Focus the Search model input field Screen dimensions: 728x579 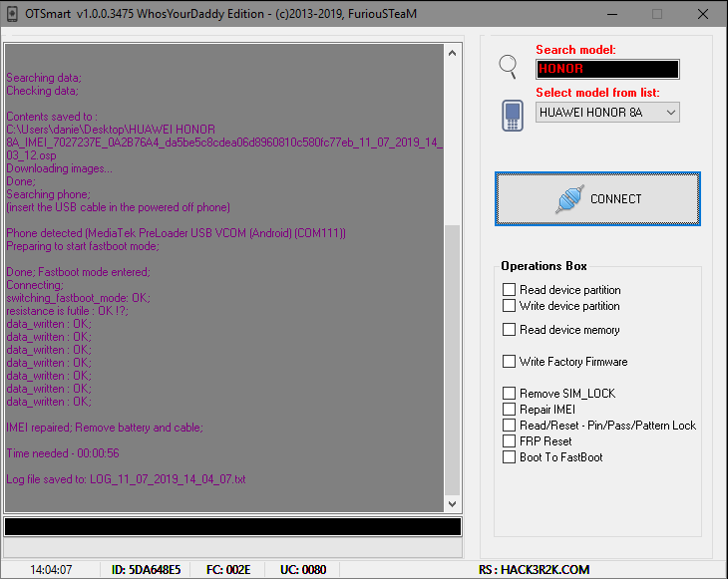click(607, 69)
